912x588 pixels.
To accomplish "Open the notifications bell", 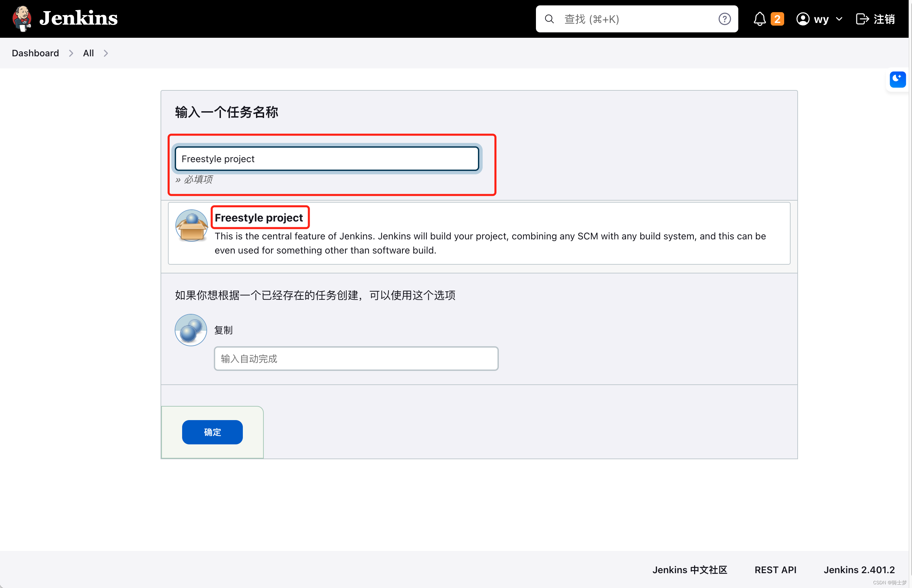I will coord(760,19).
